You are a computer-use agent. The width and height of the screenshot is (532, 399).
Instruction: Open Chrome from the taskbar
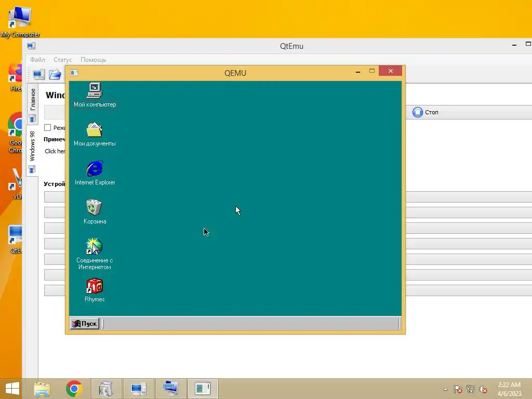74,389
